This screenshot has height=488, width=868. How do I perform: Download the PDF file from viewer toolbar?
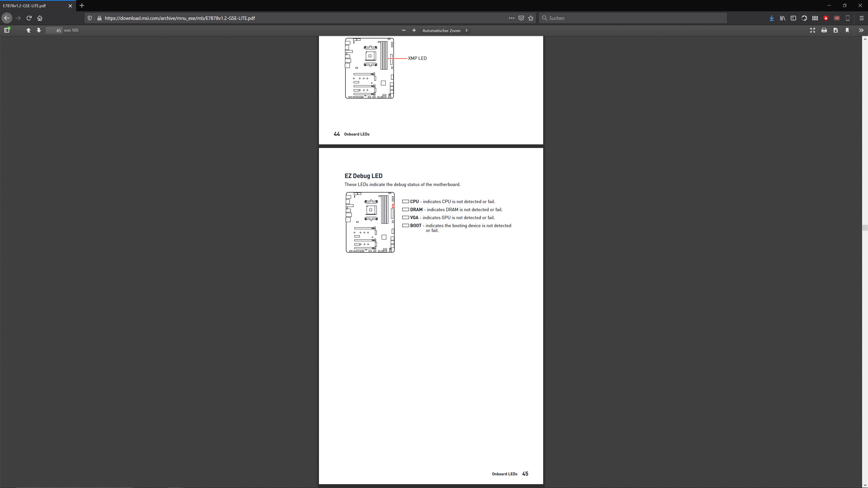pos(835,30)
